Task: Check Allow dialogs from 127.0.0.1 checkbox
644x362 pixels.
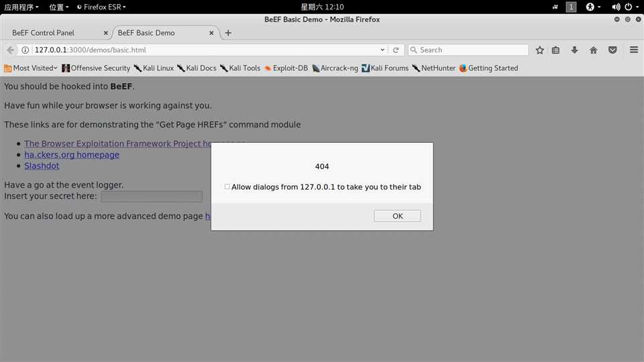Action: tap(227, 187)
